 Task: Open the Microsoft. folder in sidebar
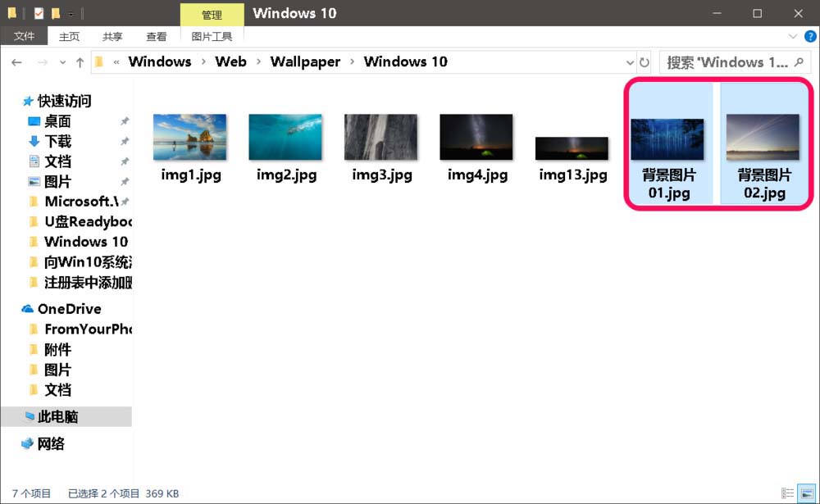tap(81, 202)
